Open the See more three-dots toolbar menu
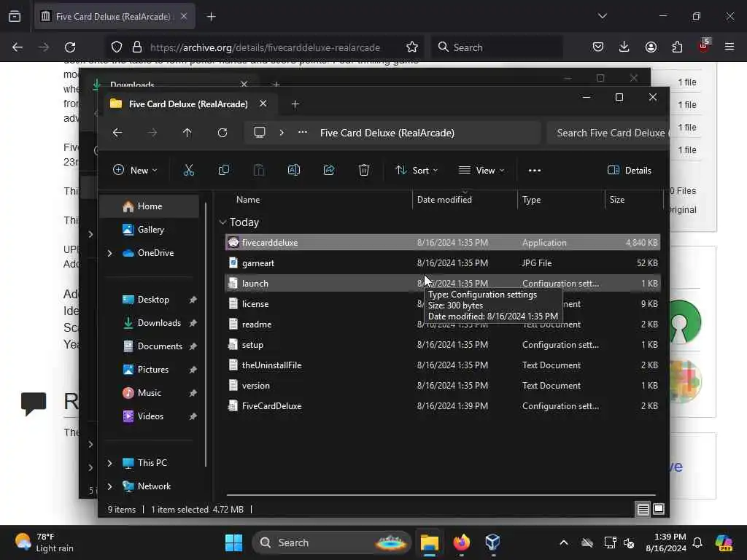 (535, 171)
